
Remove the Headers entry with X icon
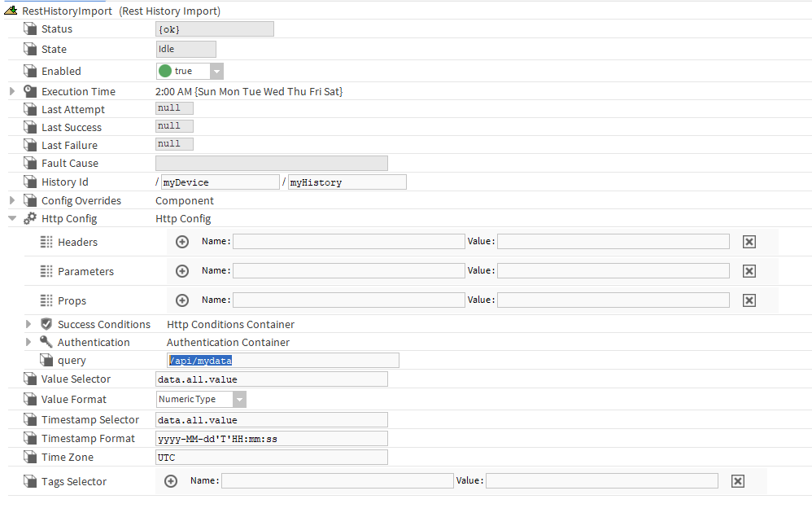749,242
